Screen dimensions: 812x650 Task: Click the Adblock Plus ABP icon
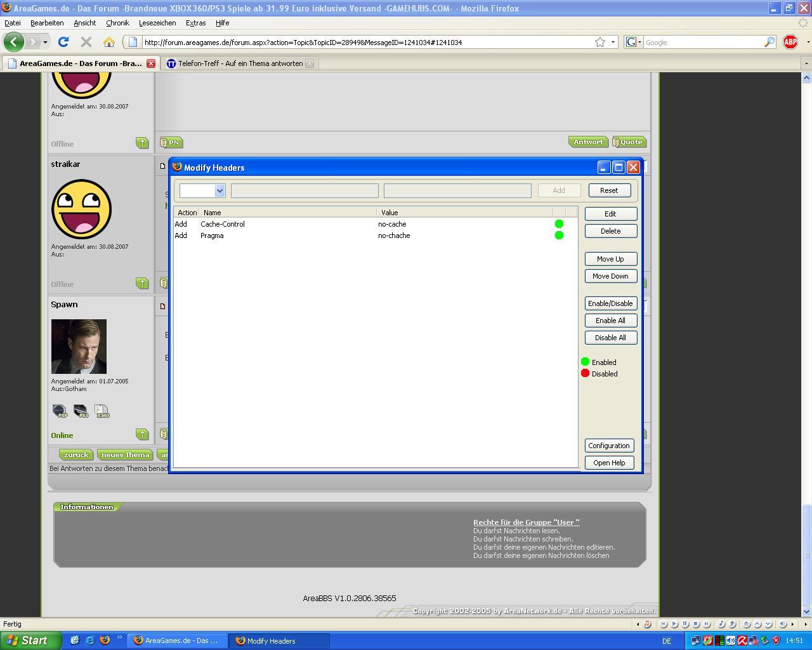pyautogui.click(x=790, y=42)
